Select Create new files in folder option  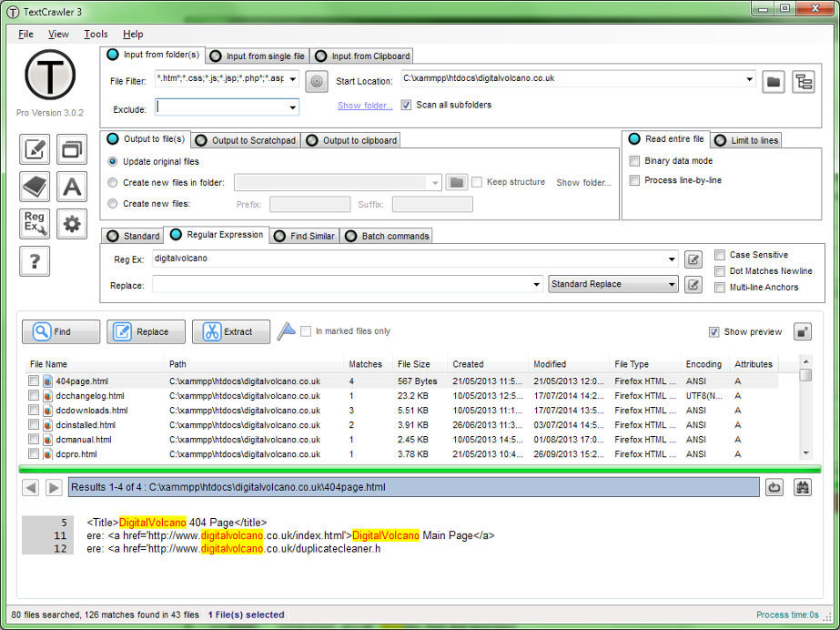[x=113, y=182]
